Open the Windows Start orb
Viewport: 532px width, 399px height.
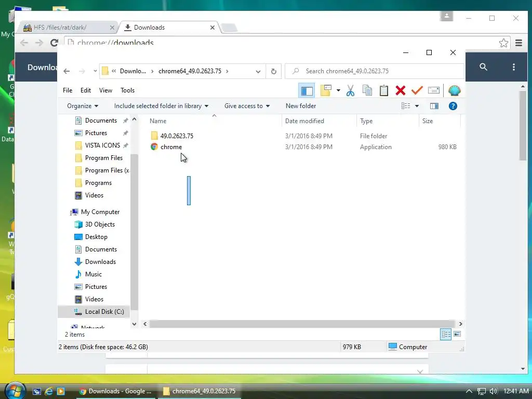(16, 390)
